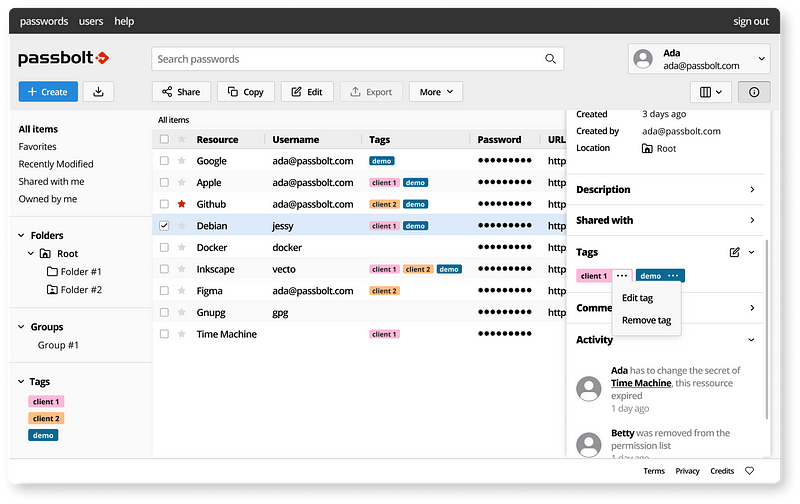This screenshot has height=504, width=800.
Task: Click the Create button
Action: 48,92
